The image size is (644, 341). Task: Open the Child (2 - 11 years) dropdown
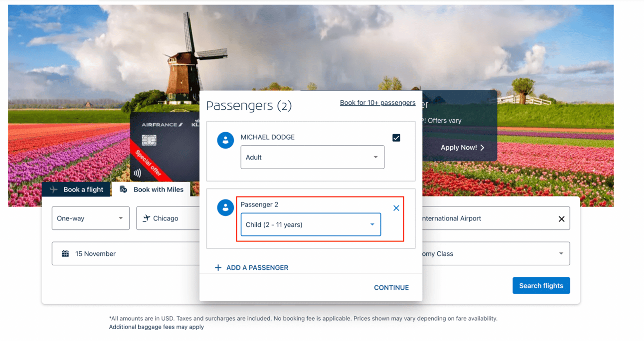[310, 224]
